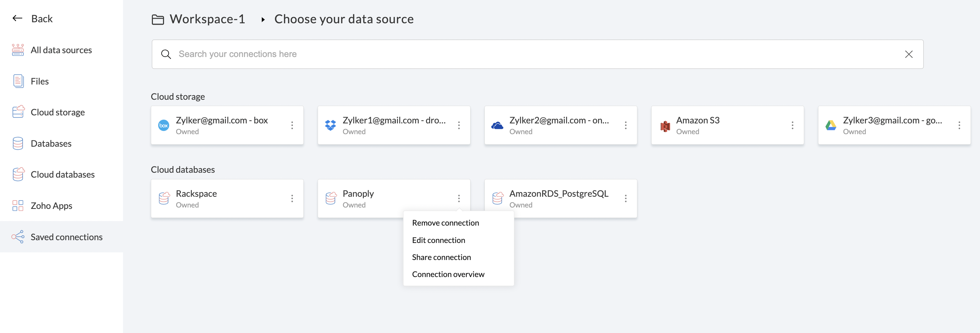The image size is (980, 333).
Task: Focus the Search your connections field
Action: tap(533, 55)
